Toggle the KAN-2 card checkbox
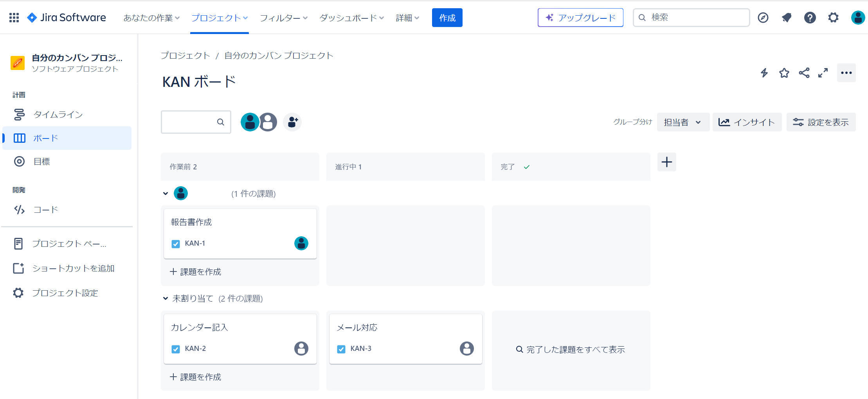868x399 pixels. [x=175, y=349]
